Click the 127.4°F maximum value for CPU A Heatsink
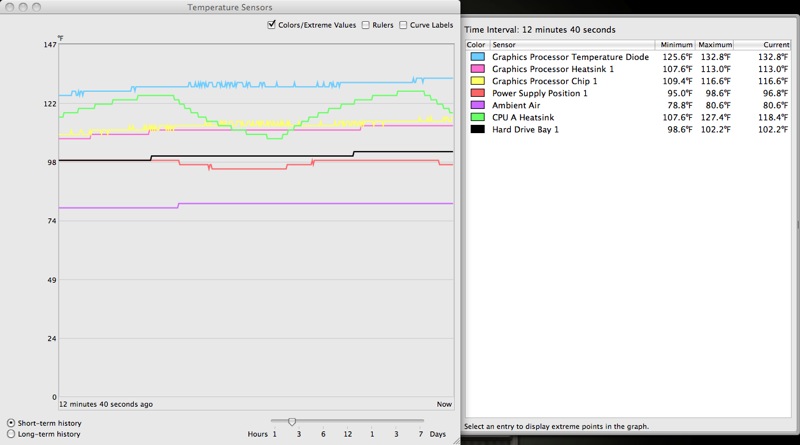 tap(715, 117)
